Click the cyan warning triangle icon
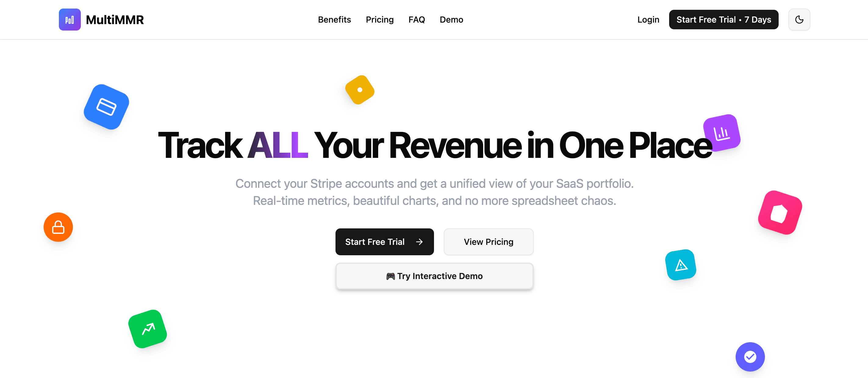868x378 pixels. [x=680, y=265]
